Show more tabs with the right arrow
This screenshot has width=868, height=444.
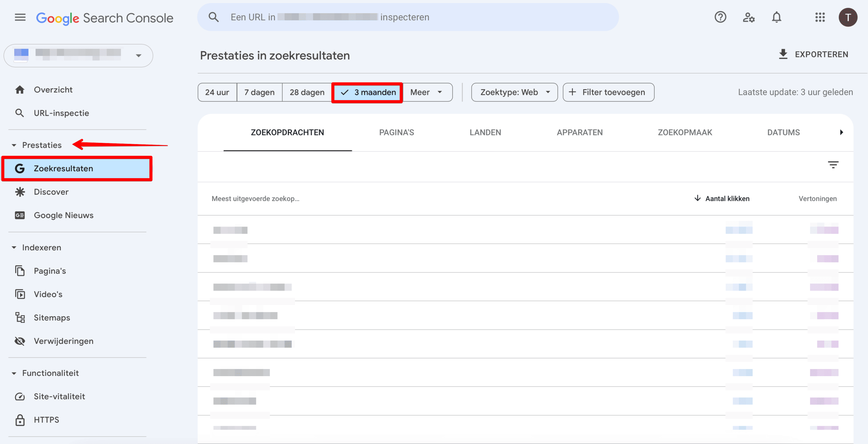[x=841, y=132]
